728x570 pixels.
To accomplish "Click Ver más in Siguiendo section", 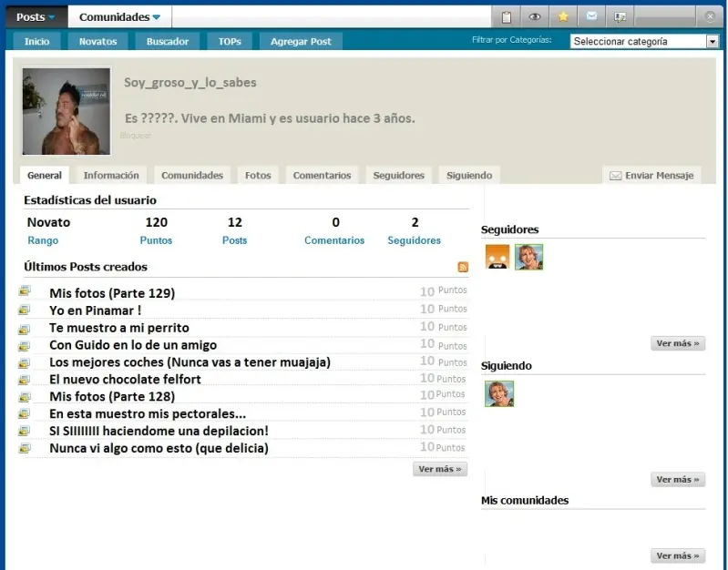I will 678,480.
